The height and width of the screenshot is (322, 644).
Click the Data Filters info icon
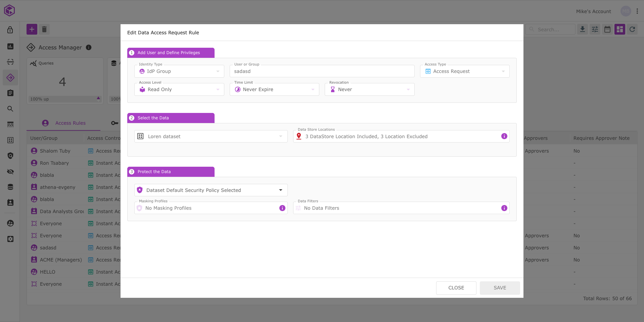tap(504, 208)
